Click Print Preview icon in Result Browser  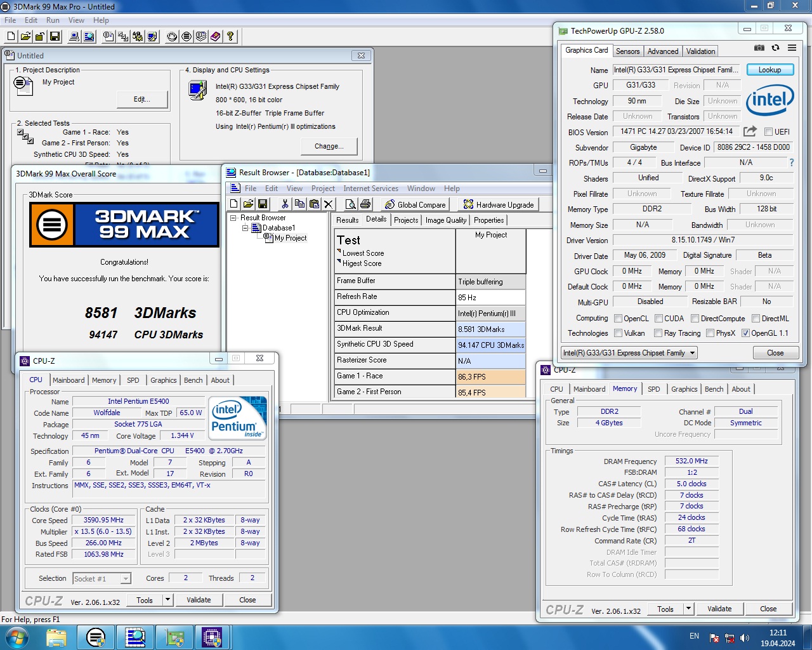[x=351, y=204]
